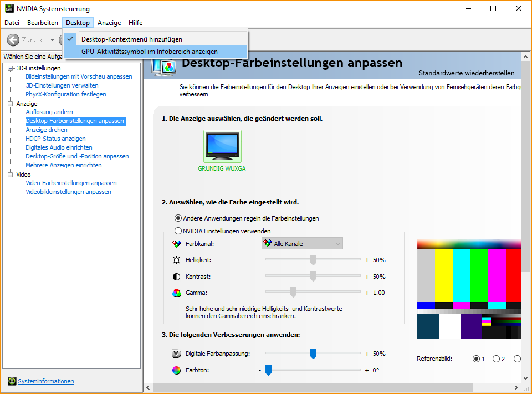Open 'HDCP-Status anzeigen' page
The height and width of the screenshot is (394, 532).
coord(55,139)
